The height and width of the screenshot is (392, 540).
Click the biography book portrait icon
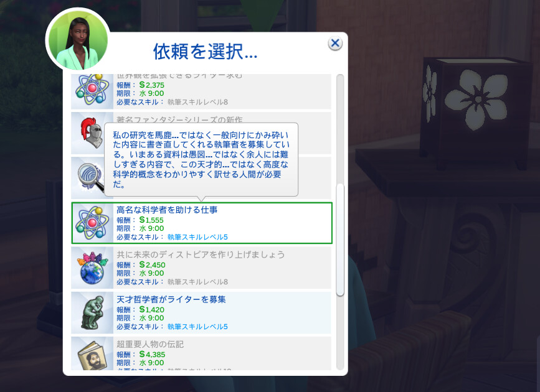93,356
